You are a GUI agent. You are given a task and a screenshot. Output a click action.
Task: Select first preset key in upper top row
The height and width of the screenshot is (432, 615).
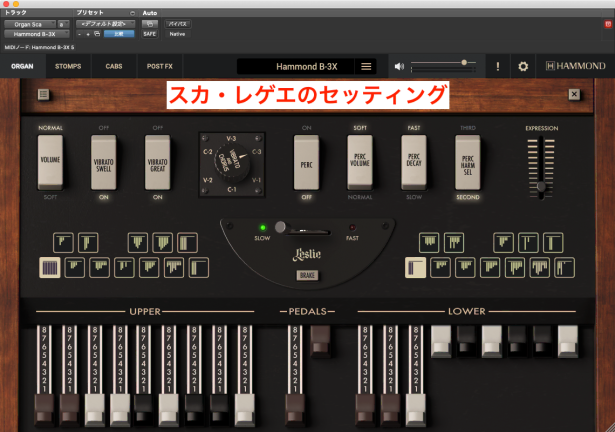tap(63, 242)
